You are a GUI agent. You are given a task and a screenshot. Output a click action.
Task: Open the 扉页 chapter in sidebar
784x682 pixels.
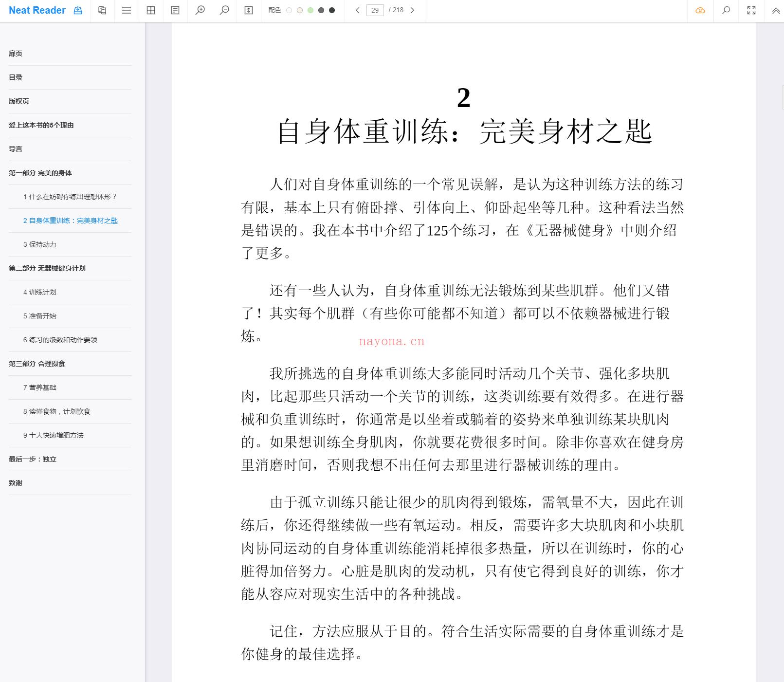70,54
